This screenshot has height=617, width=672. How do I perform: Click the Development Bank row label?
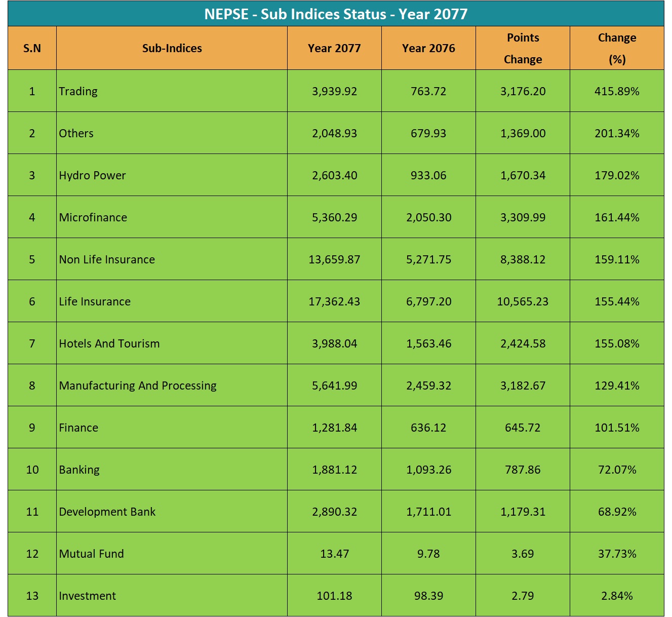coord(107,512)
